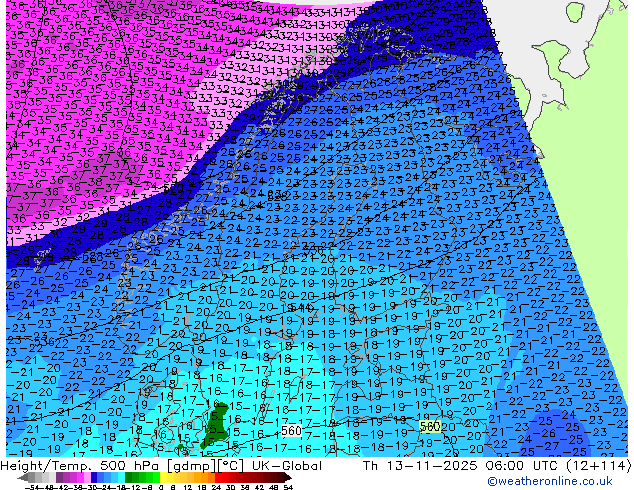Click the 'UK-Global' model name
The image size is (634, 490).
(287, 466)
